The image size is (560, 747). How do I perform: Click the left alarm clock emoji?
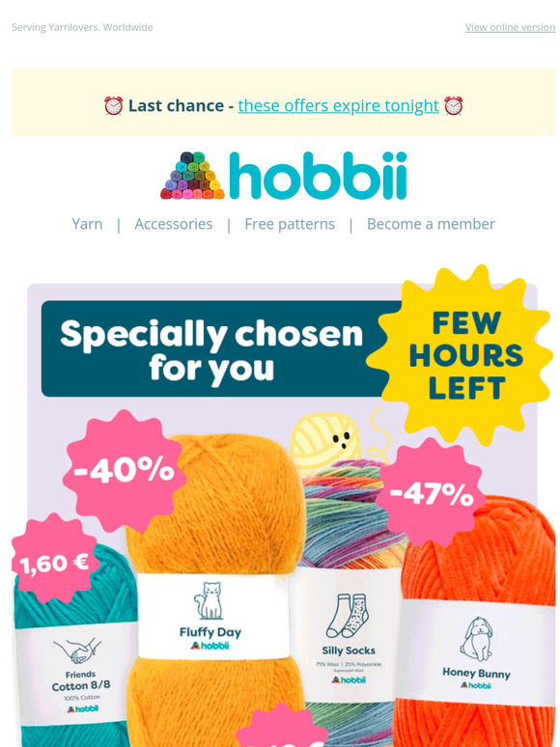point(113,106)
